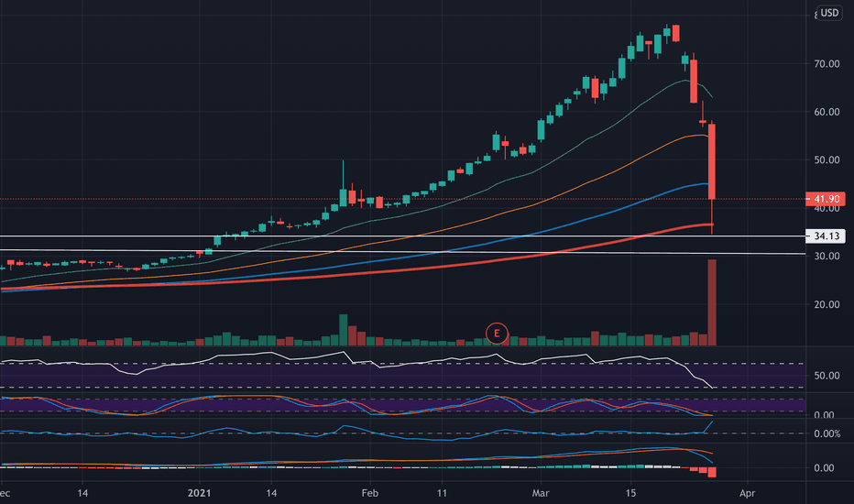
Task: Open the USD currency selector
Action: pyautogui.click(x=829, y=13)
